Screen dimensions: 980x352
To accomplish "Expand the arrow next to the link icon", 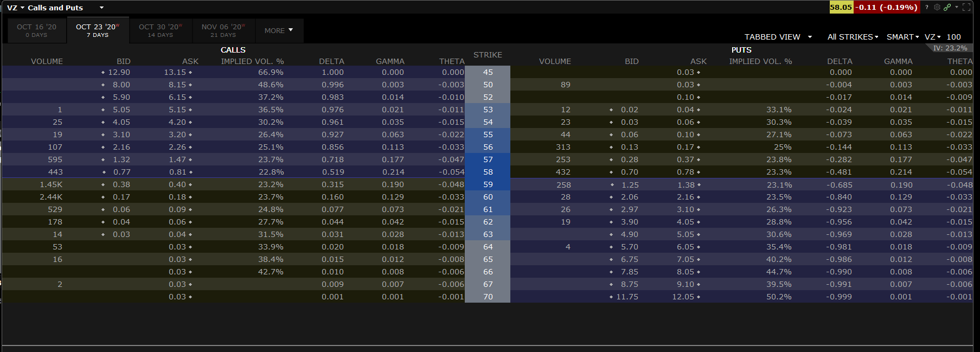I will point(956,7).
